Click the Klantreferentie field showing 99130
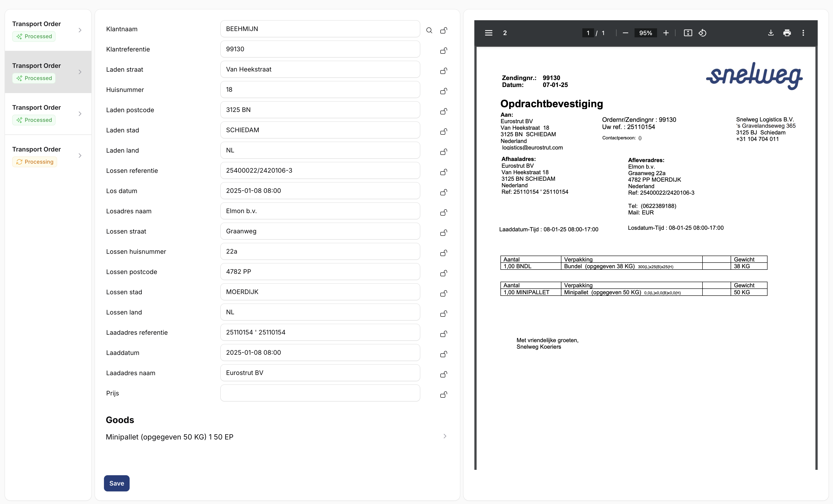Image resolution: width=833 pixels, height=504 pixels. [320, 49]
